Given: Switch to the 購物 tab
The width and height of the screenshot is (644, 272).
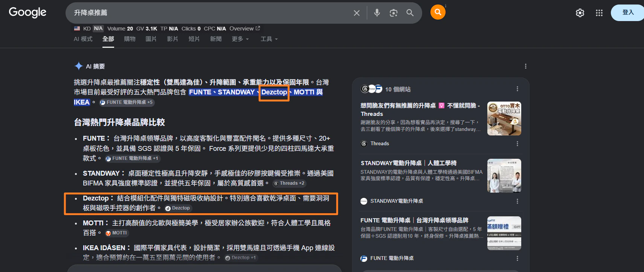Looking at the screenshot, I should tap(130, 39).
